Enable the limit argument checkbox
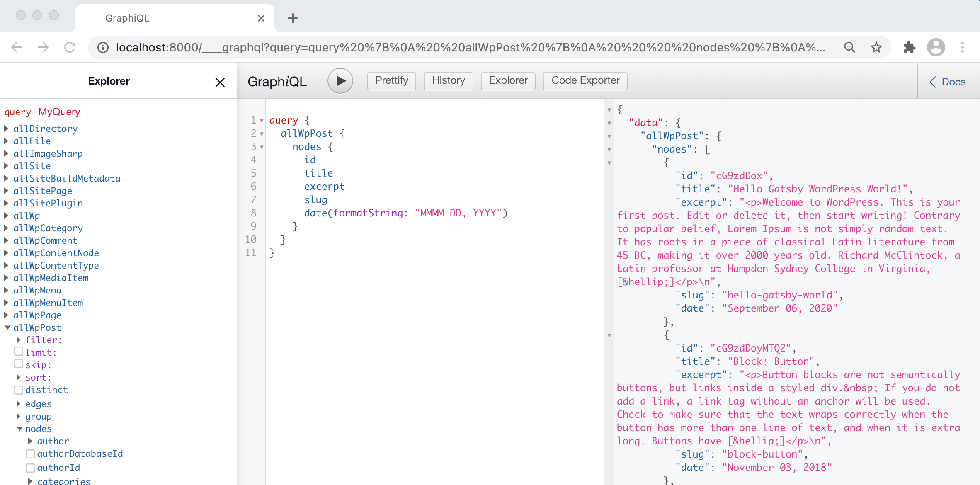 click(19, 352)
